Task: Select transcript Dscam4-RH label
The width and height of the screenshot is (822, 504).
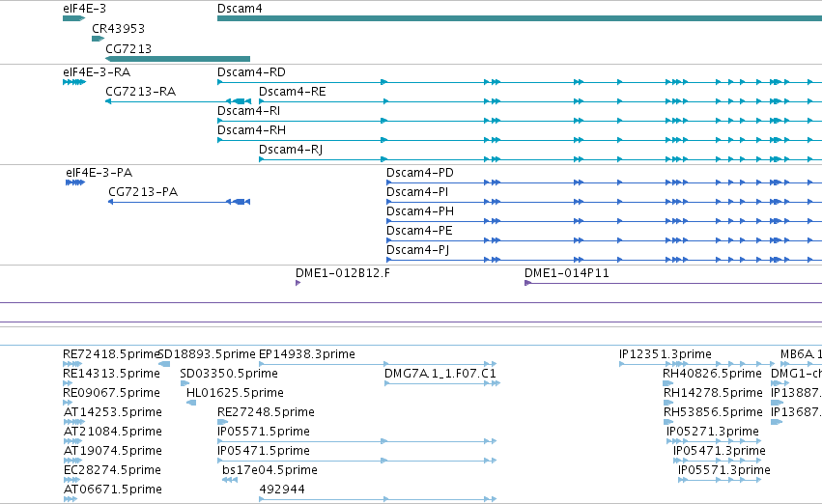Action: coord(252,130)
